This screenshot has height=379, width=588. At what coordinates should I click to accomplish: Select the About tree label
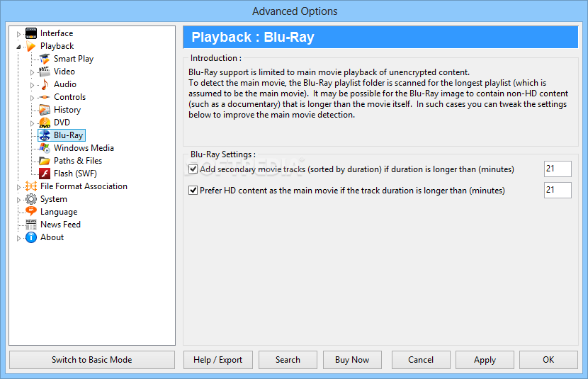coord(52,237)
